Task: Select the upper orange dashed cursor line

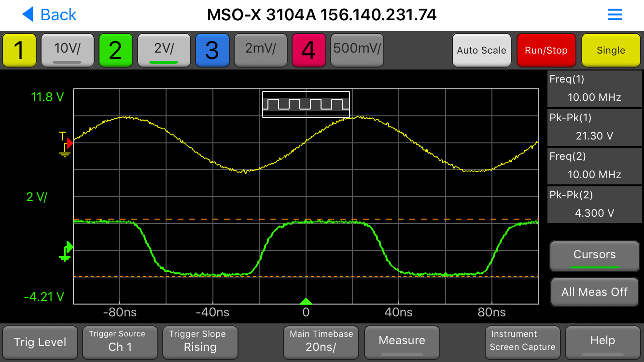Action: click(306, 219)
